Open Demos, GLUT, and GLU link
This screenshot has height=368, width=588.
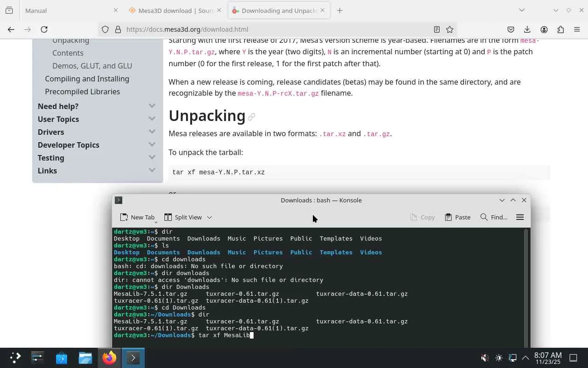[x=92, y=66]
